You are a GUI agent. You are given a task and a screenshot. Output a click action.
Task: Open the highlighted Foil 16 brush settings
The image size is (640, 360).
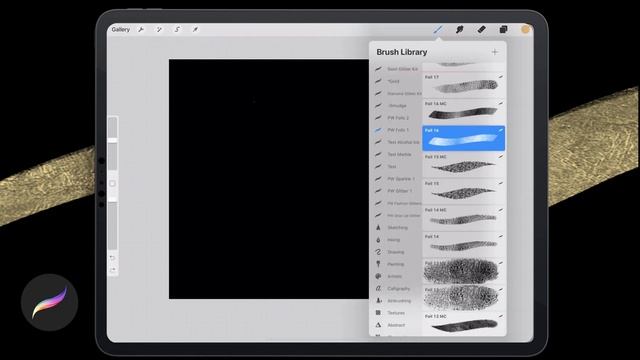(x=464, y=138)
